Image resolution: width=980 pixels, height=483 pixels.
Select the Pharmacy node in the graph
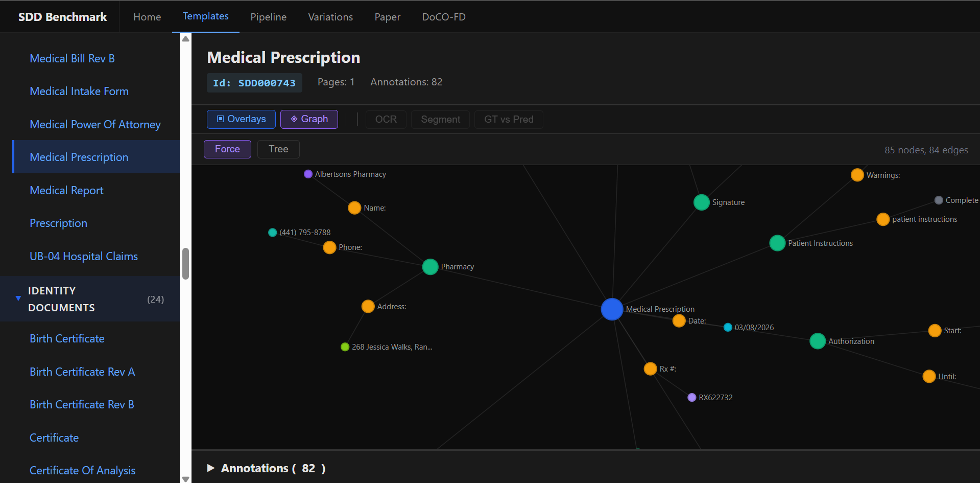[429, 266]
